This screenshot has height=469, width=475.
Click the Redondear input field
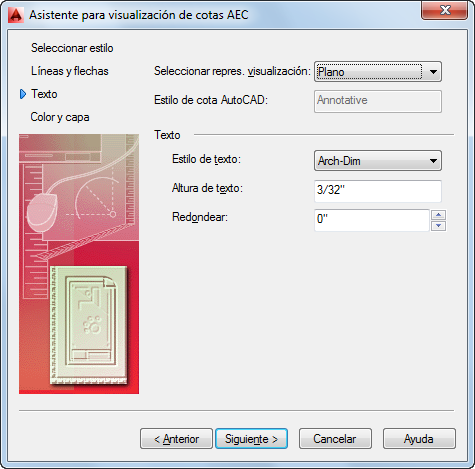click(x=372, y=220)
